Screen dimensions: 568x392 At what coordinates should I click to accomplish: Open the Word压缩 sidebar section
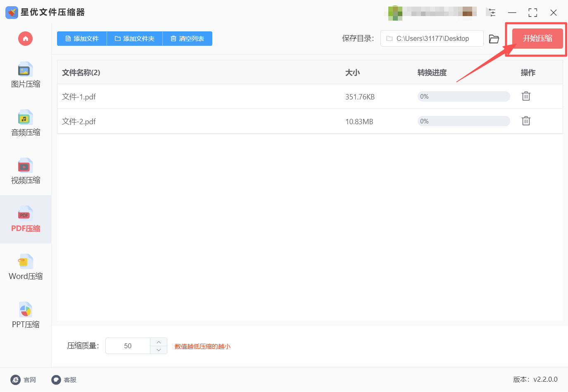[x=26, y=267]
